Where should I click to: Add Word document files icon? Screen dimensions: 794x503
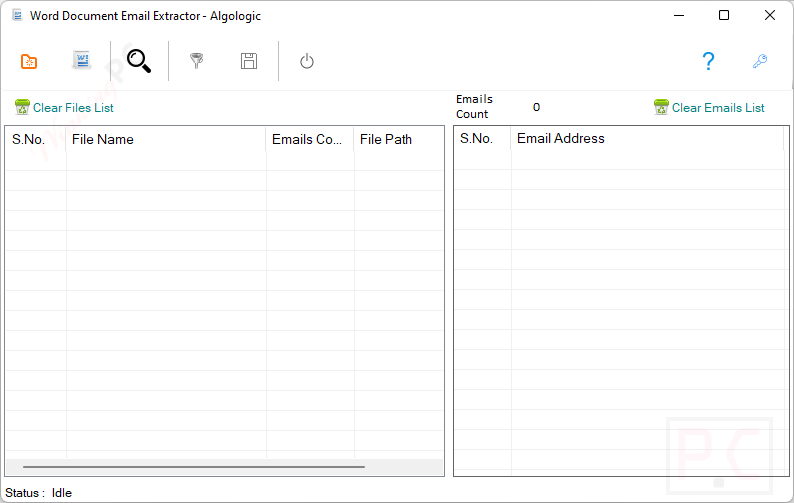click(81, 60)
